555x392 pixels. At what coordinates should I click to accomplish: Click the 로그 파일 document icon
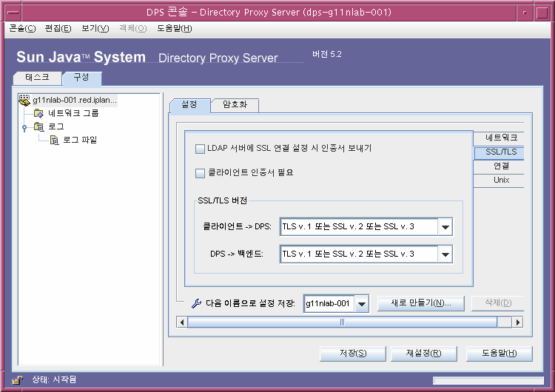(x=54, y=140)
